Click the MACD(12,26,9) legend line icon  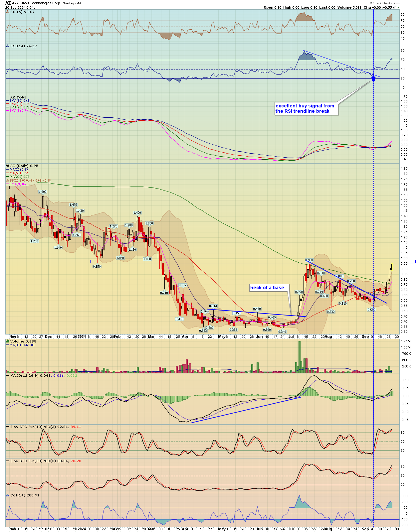[x=8, y=375]
